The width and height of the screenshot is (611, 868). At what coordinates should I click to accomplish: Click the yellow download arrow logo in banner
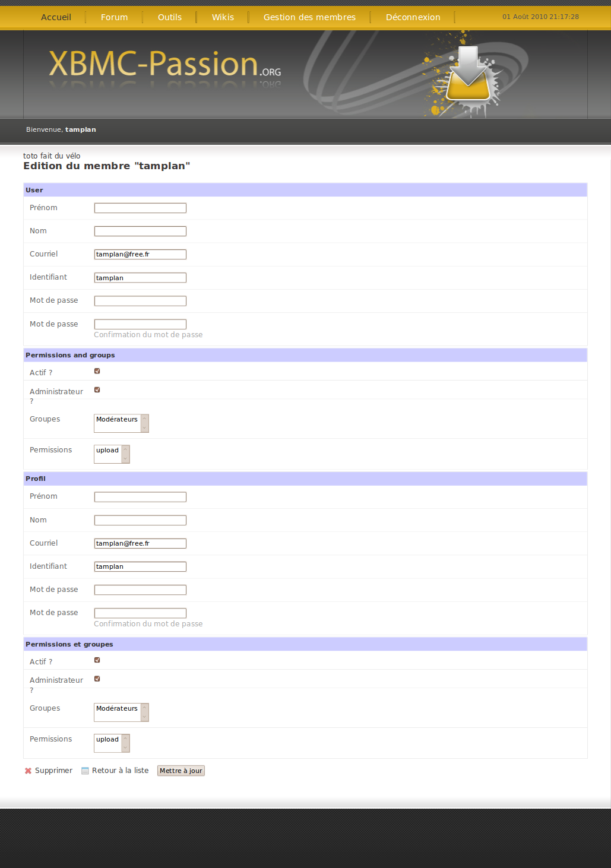pos(468,74)
